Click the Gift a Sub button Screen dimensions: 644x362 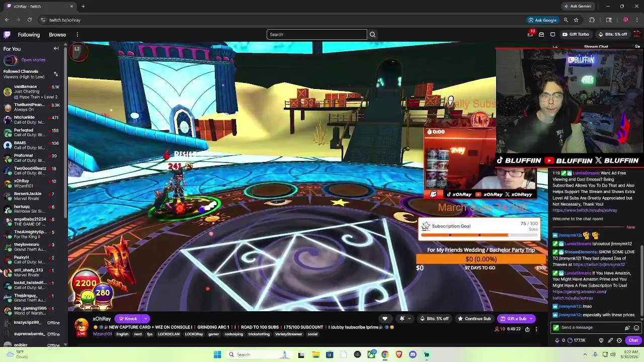(x=513, y=318)
